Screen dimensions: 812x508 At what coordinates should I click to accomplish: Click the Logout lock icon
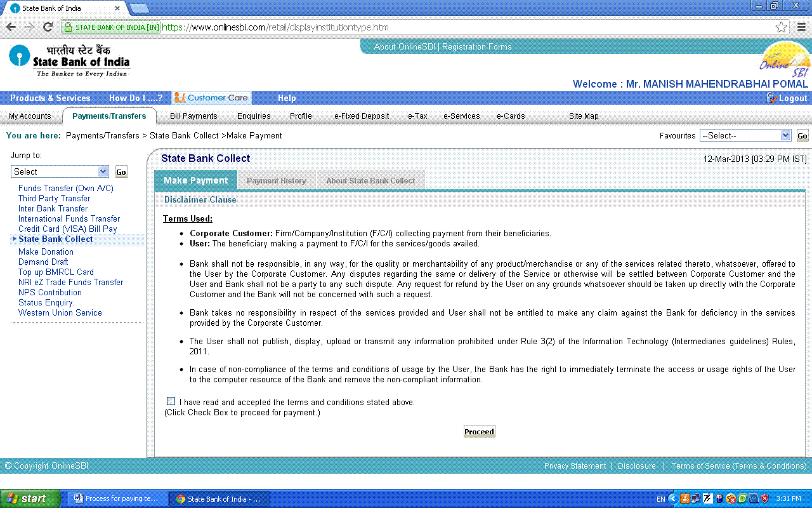click(771, 98)
